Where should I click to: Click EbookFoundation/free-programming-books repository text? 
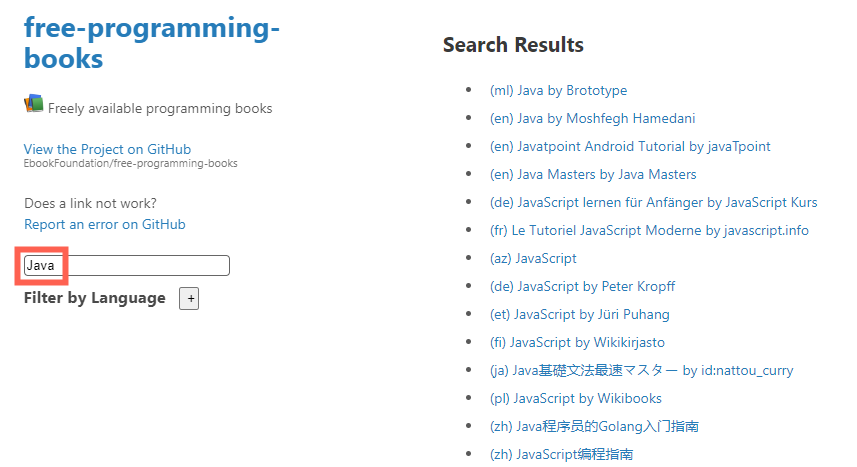point(131,164)
